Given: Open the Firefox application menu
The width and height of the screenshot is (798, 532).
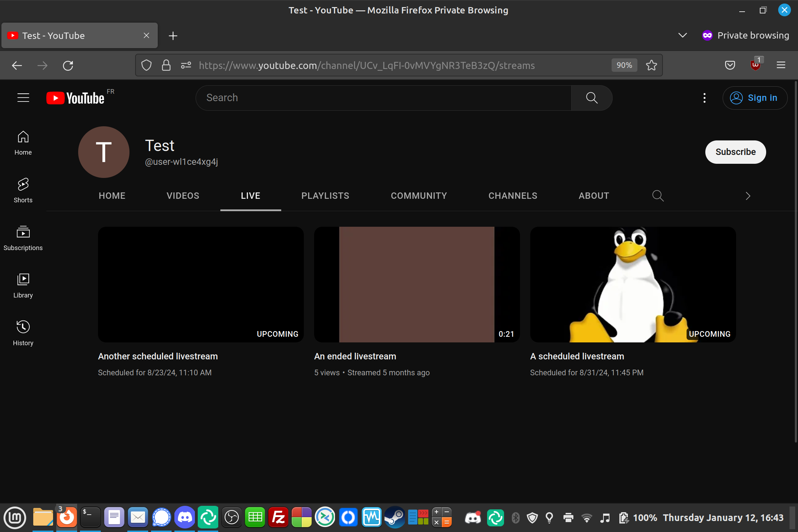Looking at the screenshot, I should (x=781, y=65).
